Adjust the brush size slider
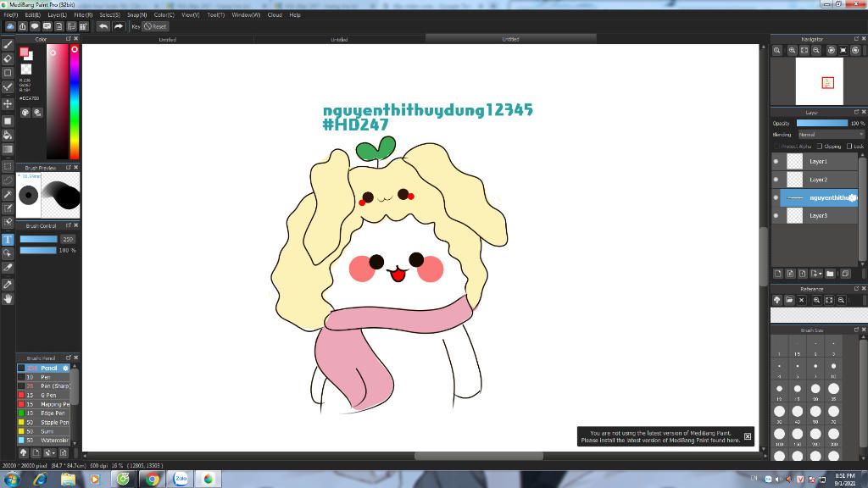The image size is (868, 488). (x=39, y=240)
